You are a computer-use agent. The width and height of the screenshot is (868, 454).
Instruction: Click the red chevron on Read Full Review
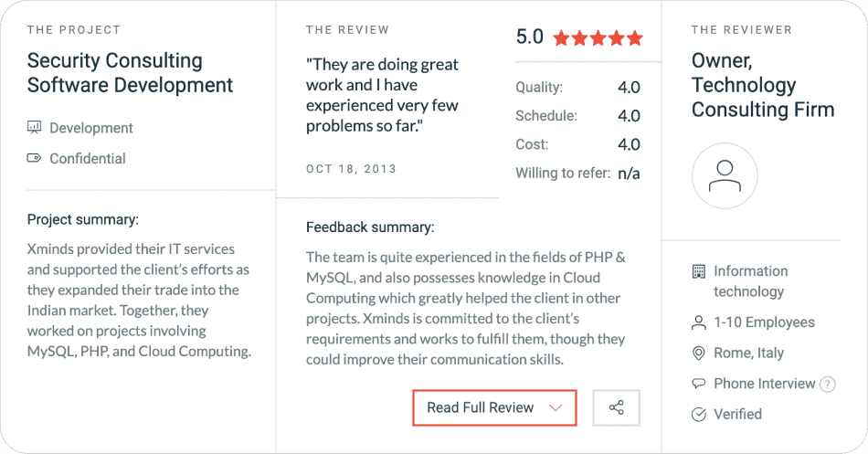coord(556,408)
